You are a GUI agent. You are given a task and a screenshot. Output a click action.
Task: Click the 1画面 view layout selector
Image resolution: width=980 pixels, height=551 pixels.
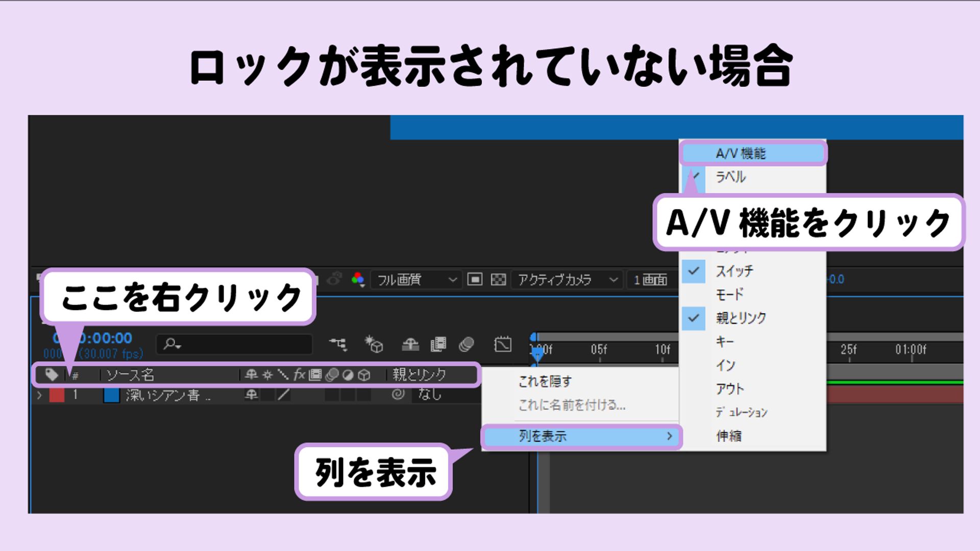[652, 280]
